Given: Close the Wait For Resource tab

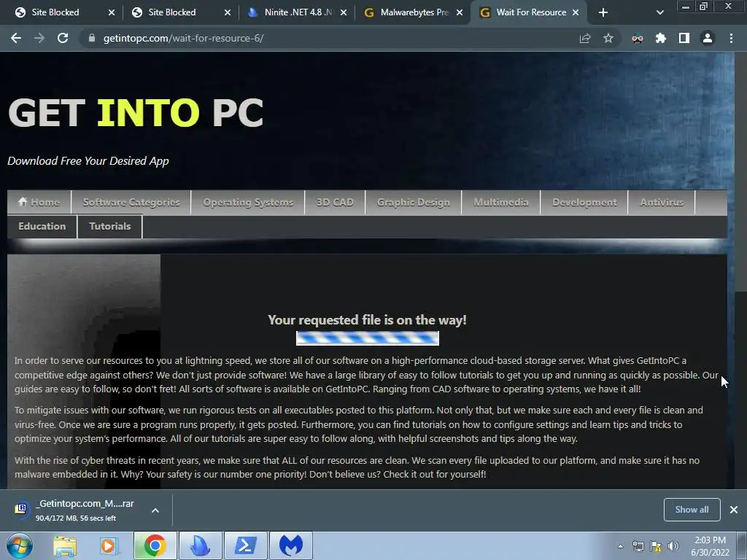Looking at the screenshot, I should point(576,12).
